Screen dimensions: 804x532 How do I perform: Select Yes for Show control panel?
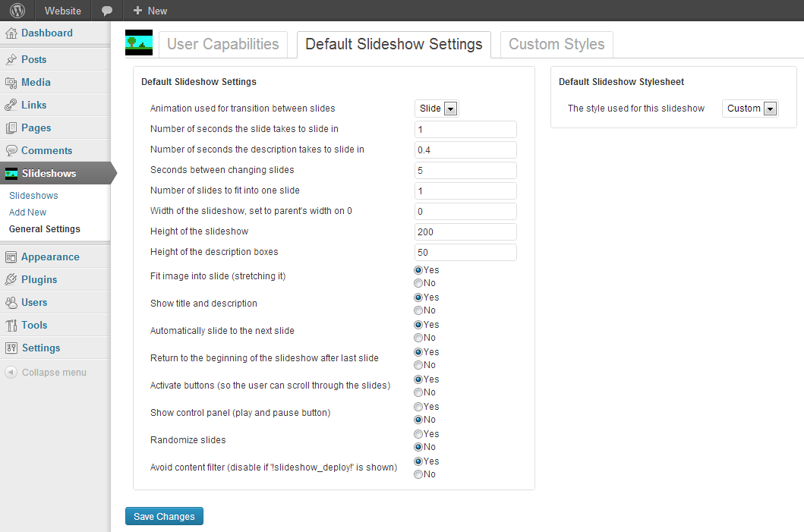[418, 407]
